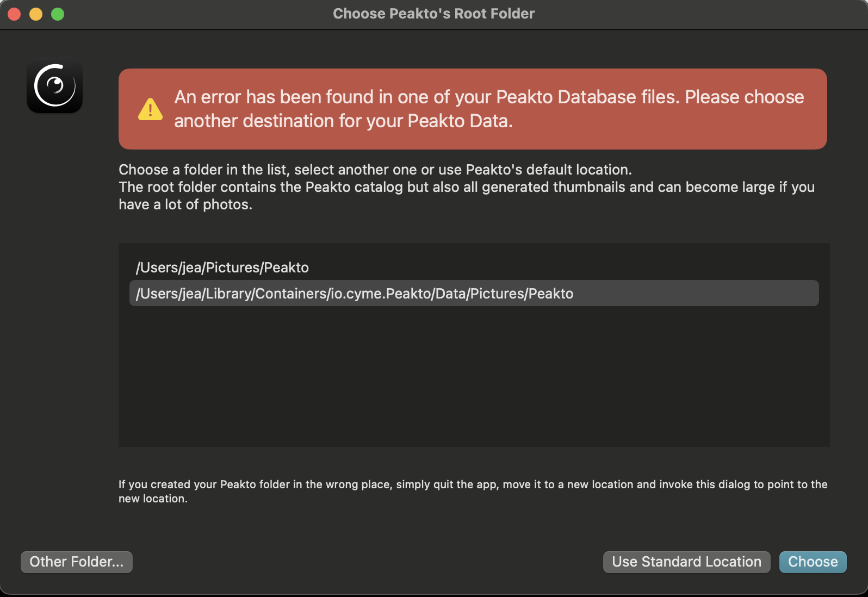Close the dialog with the red button

(14, 14)
